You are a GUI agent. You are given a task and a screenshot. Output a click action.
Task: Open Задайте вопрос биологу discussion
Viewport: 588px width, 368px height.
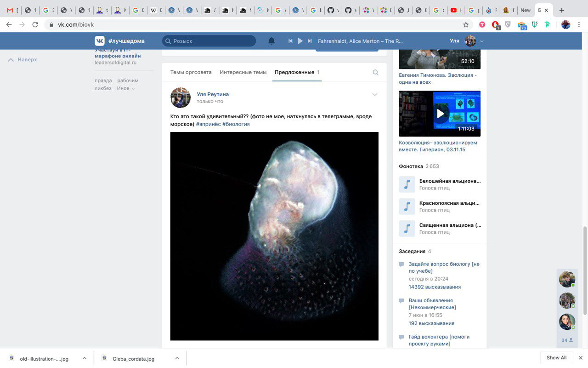[x=444, y=267]
